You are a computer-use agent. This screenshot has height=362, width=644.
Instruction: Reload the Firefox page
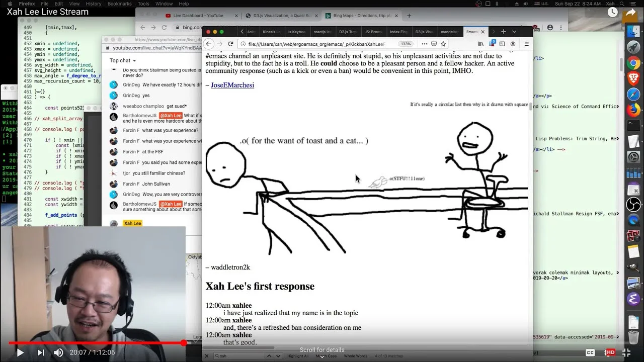click(230, 44)
